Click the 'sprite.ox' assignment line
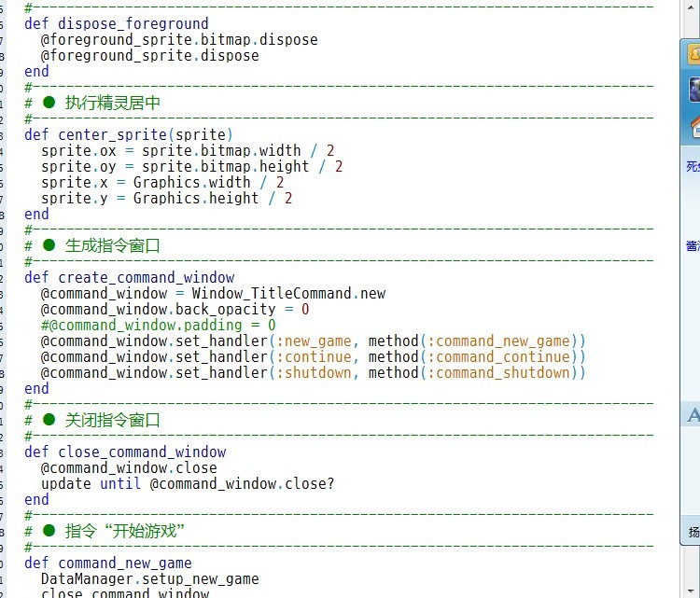Image resolution: width=700 pixels, height=598 pixels. (x=188, y=150)
